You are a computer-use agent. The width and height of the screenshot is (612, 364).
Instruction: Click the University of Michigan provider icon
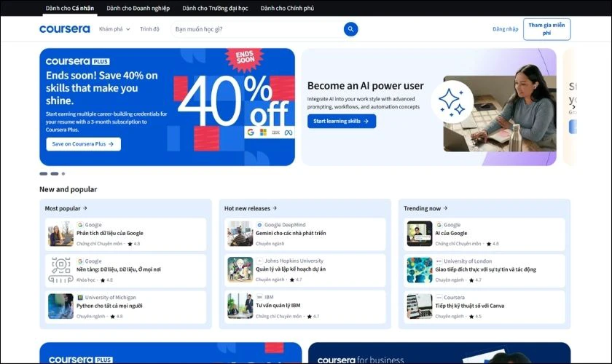coord(80,297)
